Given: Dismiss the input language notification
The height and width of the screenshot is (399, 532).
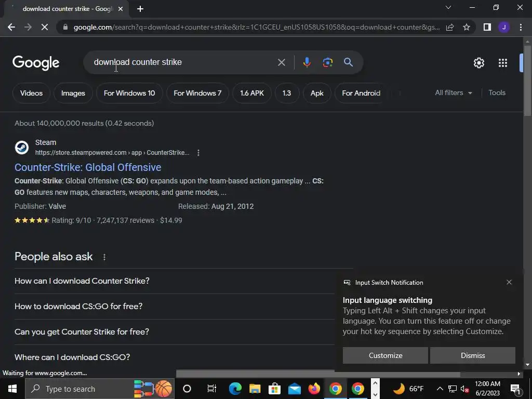Looking at the screenshot, I should tap(473, 355).
